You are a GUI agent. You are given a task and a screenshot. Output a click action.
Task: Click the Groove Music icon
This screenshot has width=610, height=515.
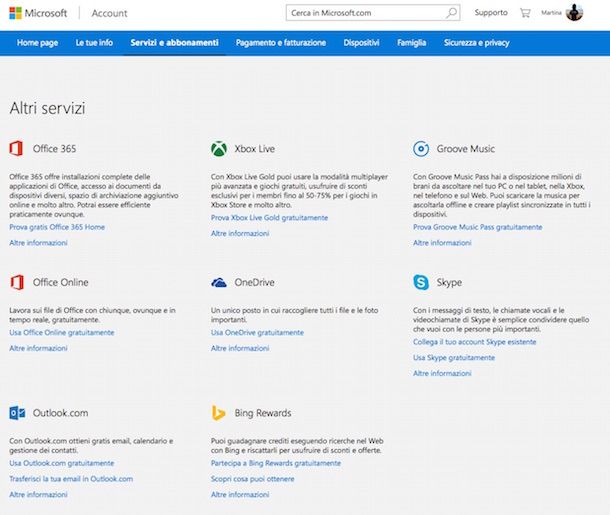point(421,149)
